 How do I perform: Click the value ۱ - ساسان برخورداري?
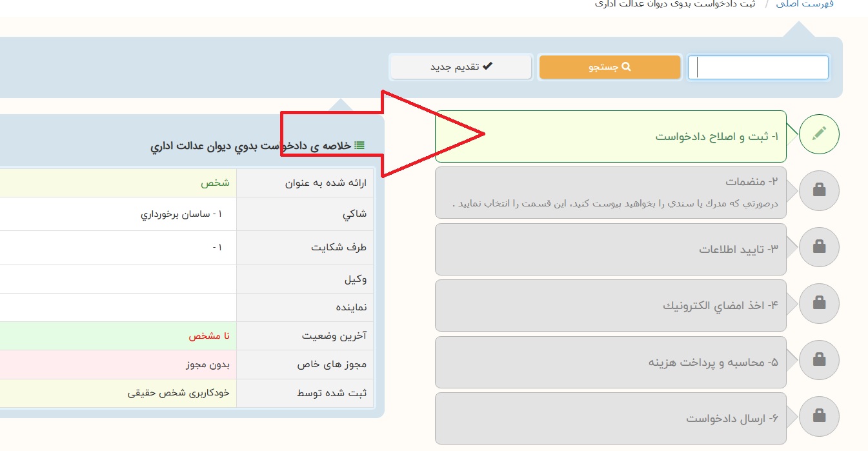[x=181, y=214]
